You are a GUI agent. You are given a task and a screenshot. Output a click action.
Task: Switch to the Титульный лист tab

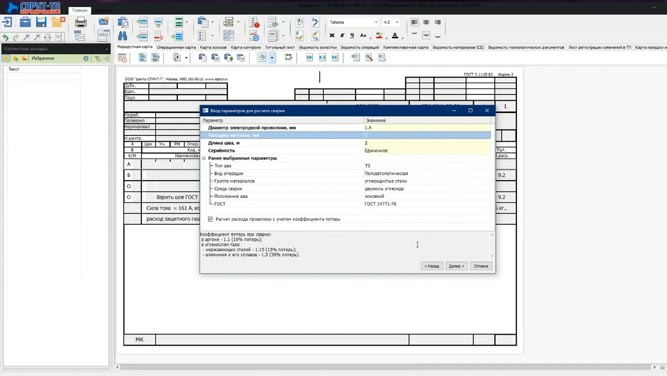point(280,47)
